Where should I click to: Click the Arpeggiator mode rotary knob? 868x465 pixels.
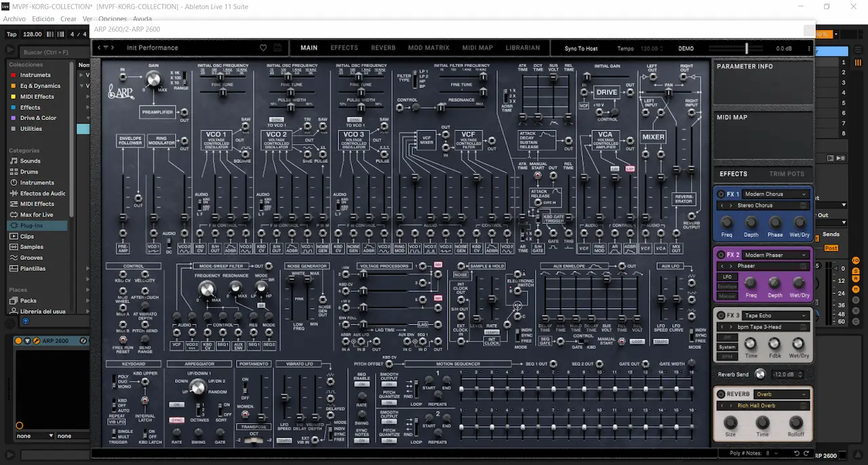click(x=197, y=387)
